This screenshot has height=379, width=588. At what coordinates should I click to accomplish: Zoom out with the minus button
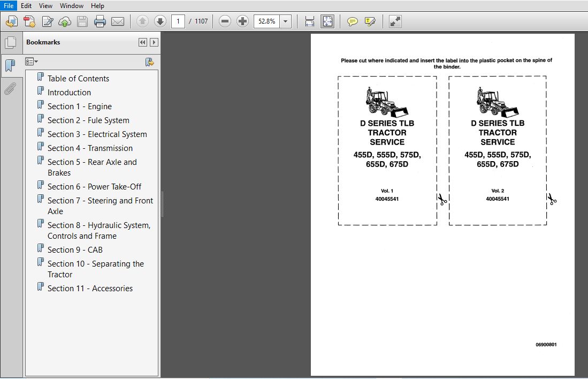click(x=225, y=21)
